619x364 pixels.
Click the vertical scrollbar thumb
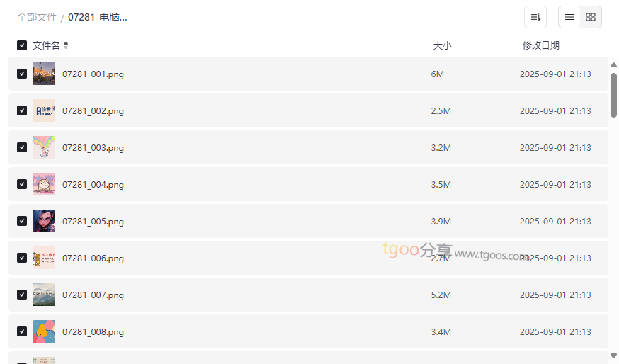(613, 95)
